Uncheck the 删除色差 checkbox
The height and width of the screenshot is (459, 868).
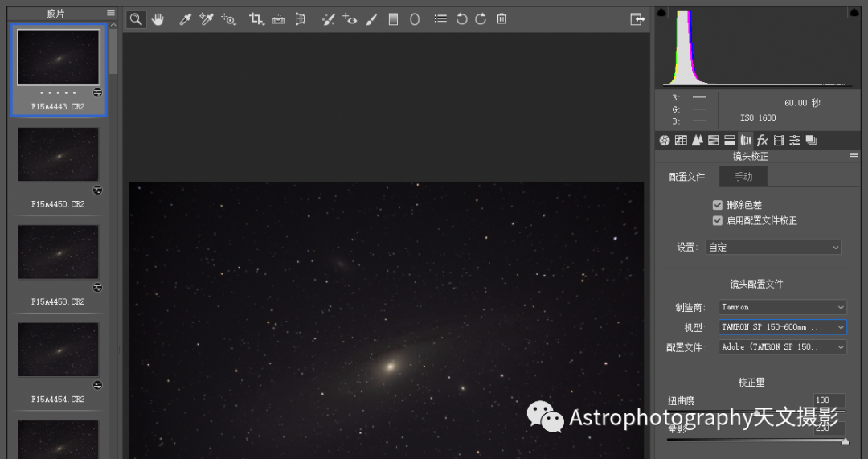click(x=718, y=205)
